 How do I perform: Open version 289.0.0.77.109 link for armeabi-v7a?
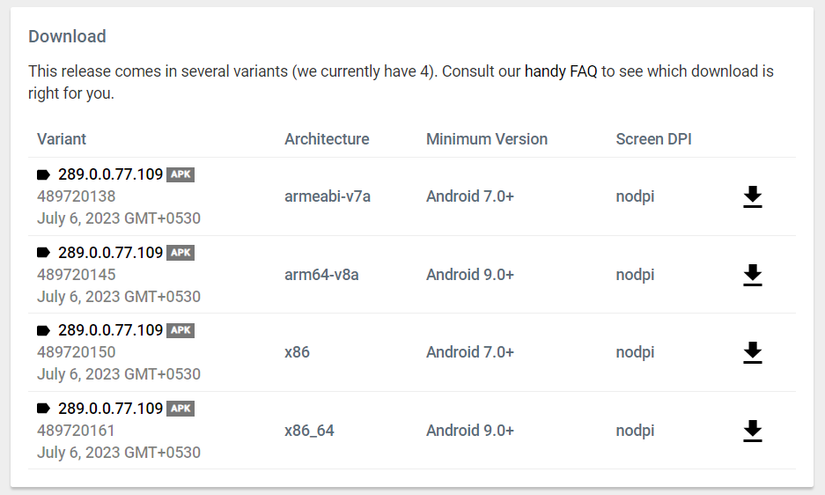tap(110, 174)
